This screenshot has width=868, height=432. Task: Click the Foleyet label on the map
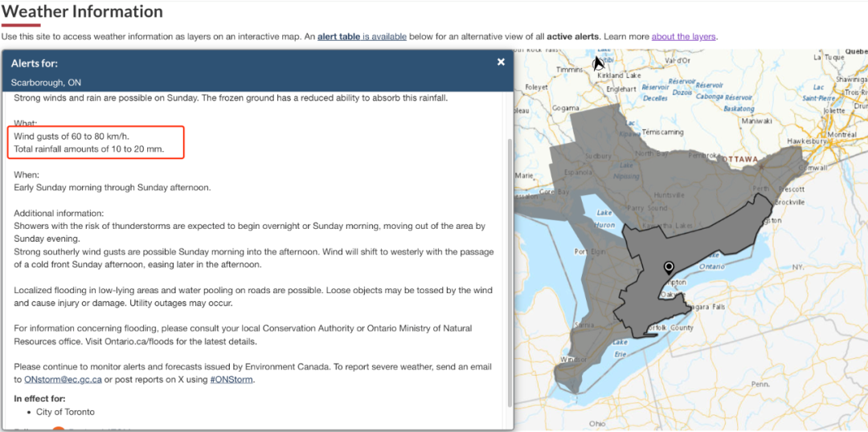pos(535,86)
